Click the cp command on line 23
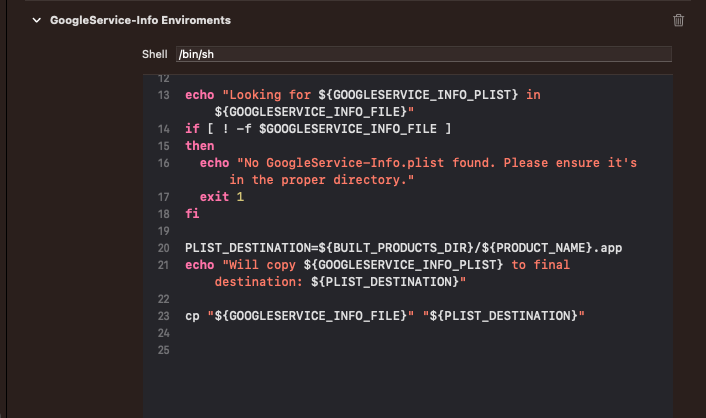This screenshot has width=706, height=418. point(385,316)
